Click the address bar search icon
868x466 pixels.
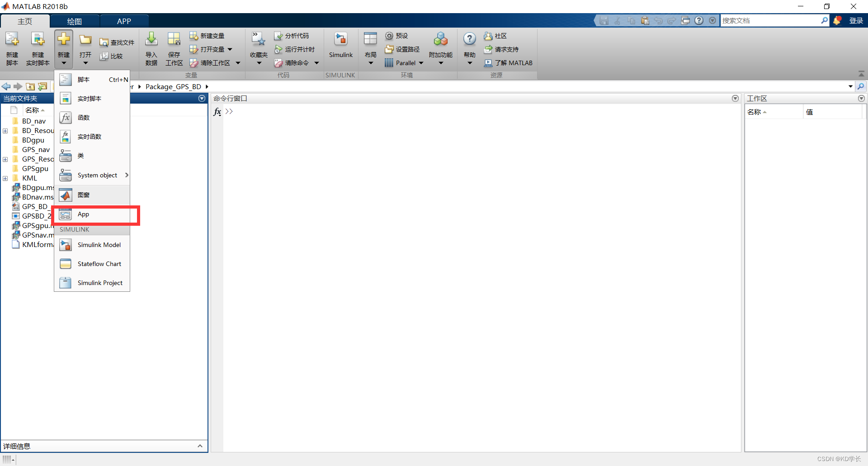pos(861,86)
